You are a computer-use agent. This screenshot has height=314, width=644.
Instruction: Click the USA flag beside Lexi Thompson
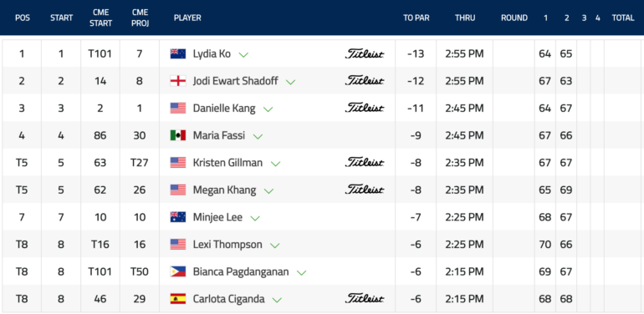(x=178, y=245)
